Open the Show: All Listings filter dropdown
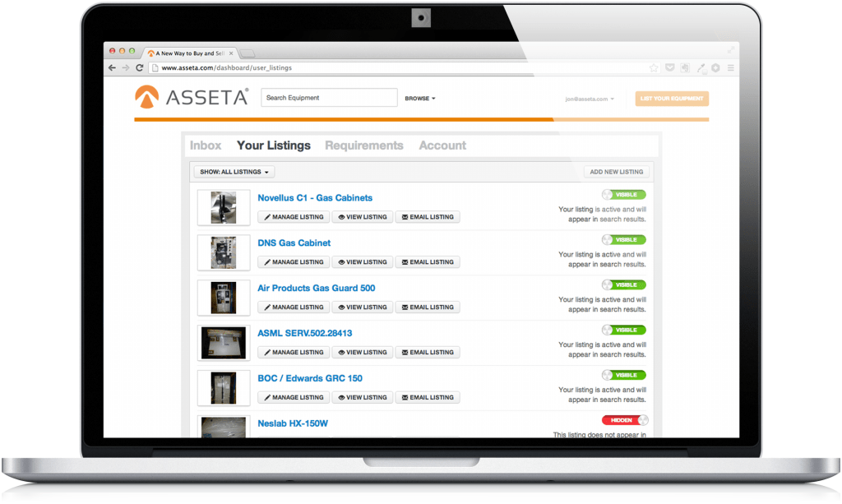 click(x=234, y=172)
